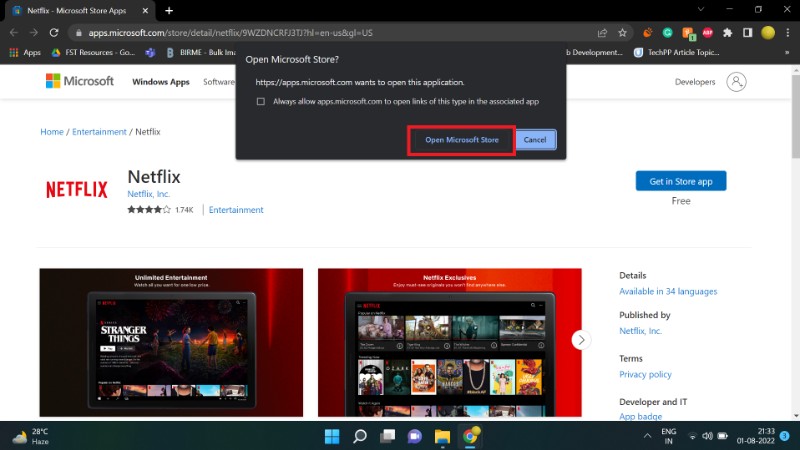Open Available in 34 languages link
This screenshot has width=800, height=450.
[668, 291]
